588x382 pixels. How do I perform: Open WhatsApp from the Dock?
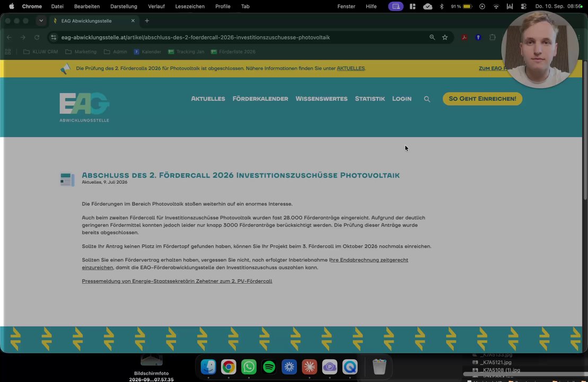click(249, 367)
